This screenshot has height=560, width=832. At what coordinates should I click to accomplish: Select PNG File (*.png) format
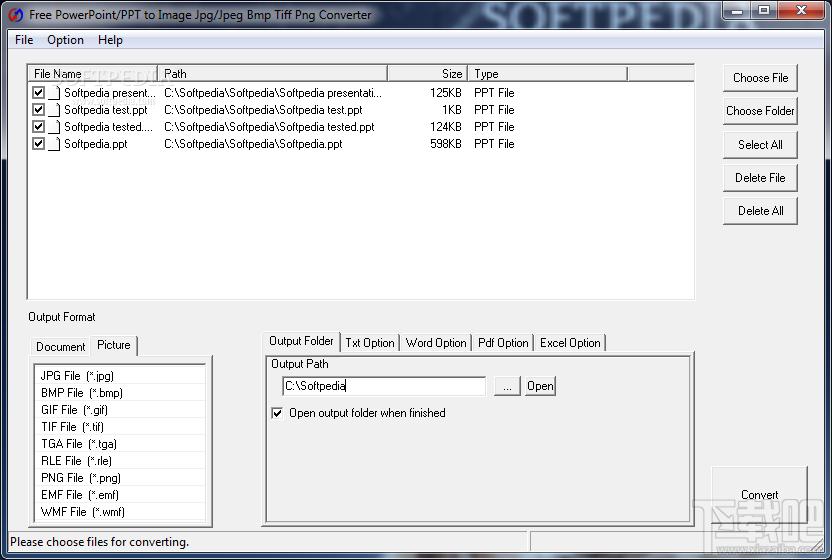119,478
